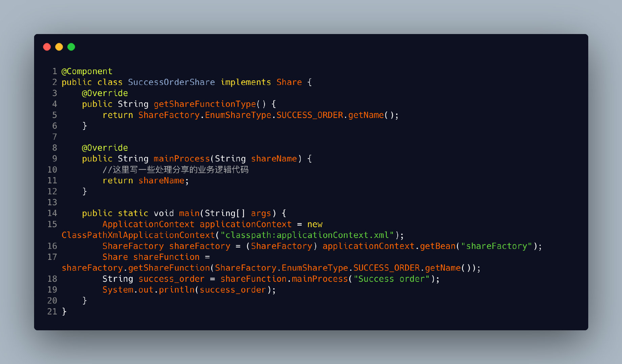This screenshot has height=364, width=622.
Task: Click the println call on line 19
Action: coord(177,290)
